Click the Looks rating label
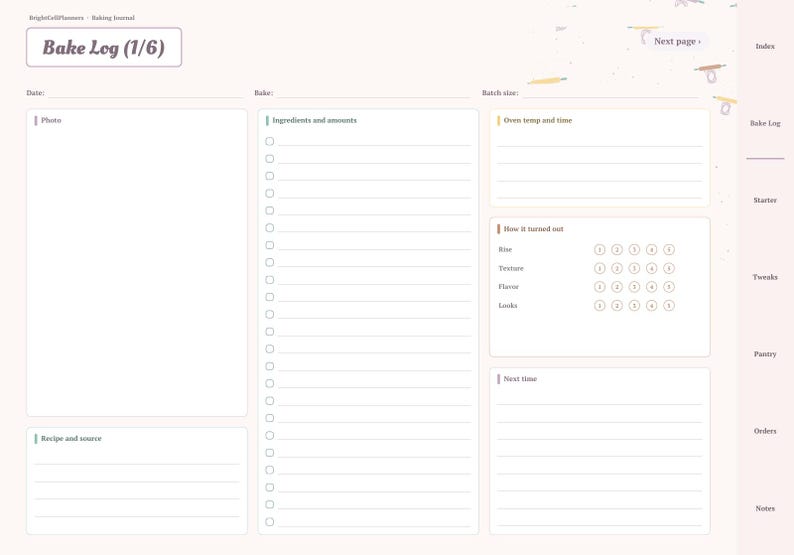The height and width of the screenshot is (555, 794). click(x=508, y=305)
